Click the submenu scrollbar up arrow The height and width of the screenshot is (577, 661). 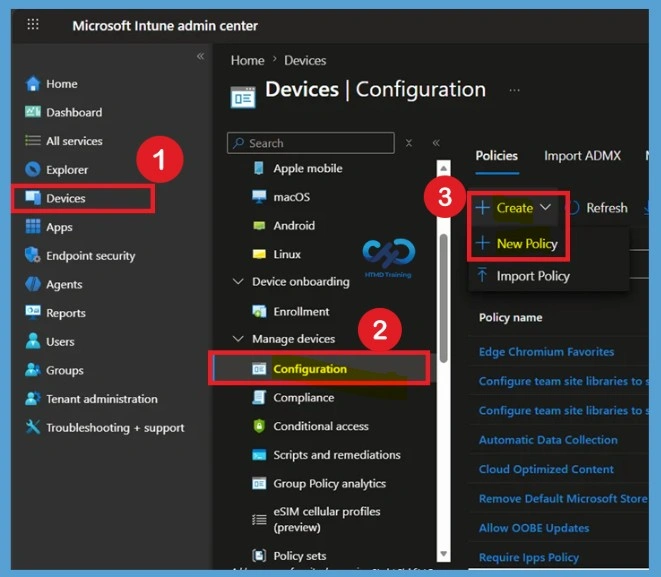point(443,168)
